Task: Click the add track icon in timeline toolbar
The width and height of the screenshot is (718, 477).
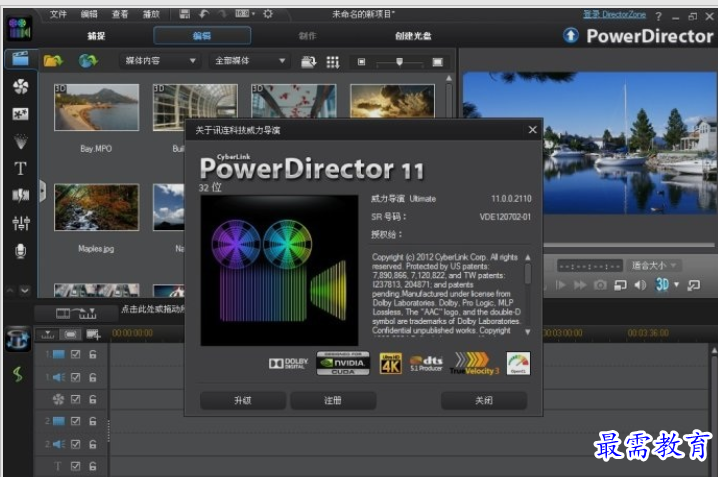Action: (93, 335)
